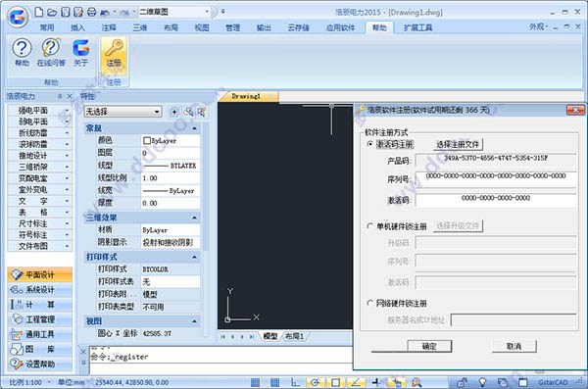Open 工程管理 section in sidebar
This screenshot has height=389, width=588.
40,319
